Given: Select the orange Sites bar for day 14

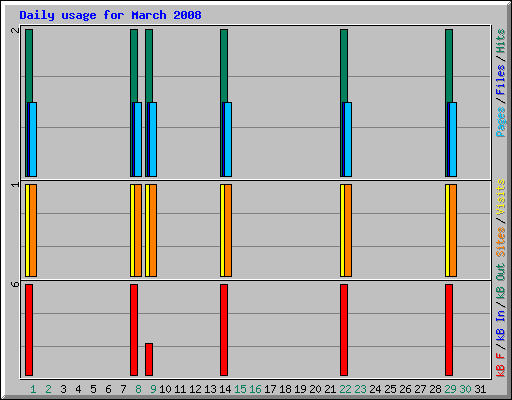Looking at the screenshot, I should pos(228,230).
